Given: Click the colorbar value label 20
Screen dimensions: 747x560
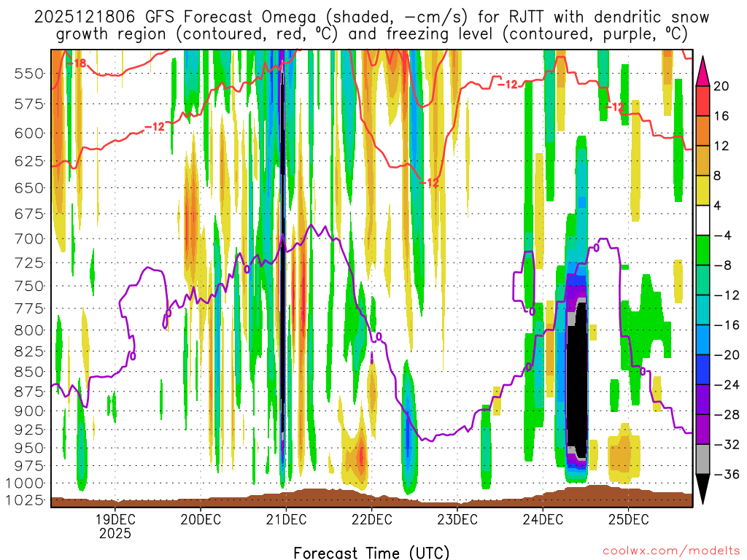Looking at the screenshot, I should tap(721, 86).
